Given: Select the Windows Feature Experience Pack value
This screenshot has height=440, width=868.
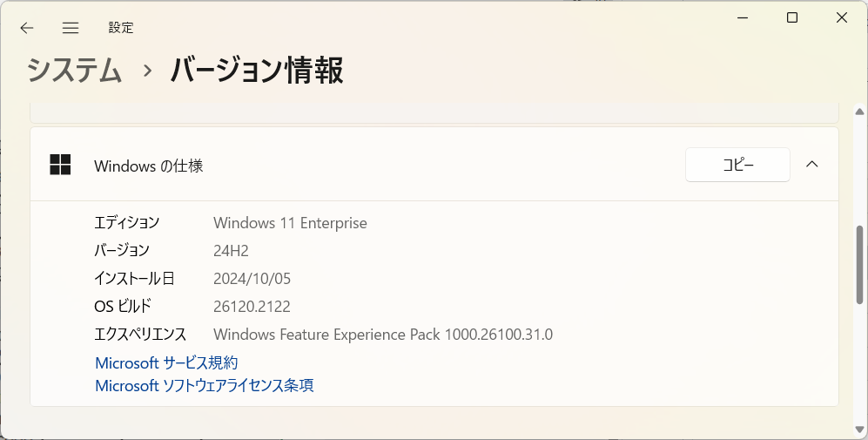Looking at the screenshot, I should [383, 335].
